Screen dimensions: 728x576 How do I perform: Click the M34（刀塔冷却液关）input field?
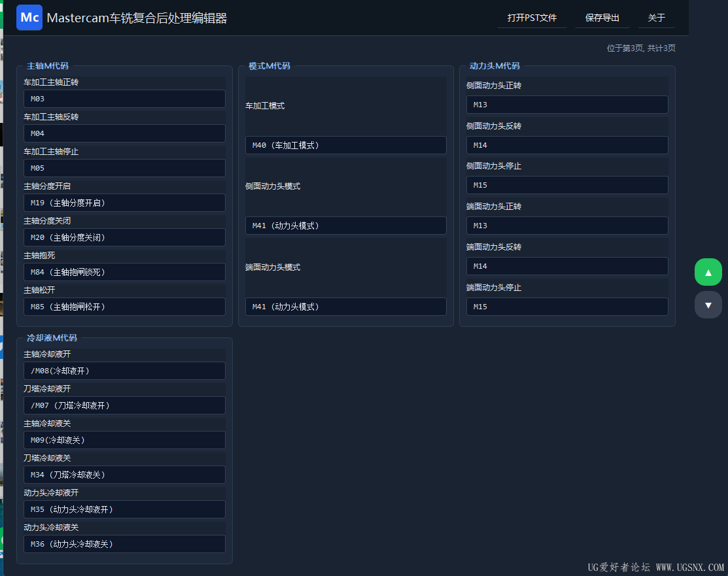pos(124,475)
